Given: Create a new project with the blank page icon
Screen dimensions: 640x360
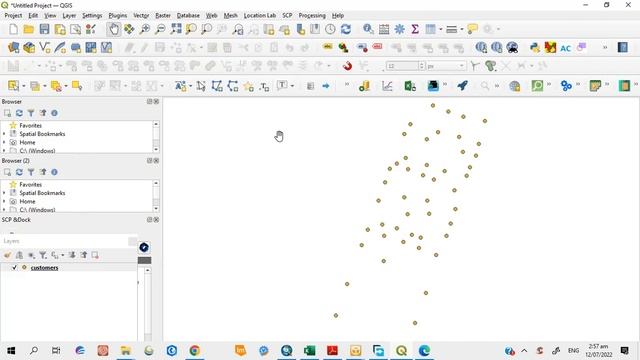Looking at the screenshot, I should click(x=13, y=29).
